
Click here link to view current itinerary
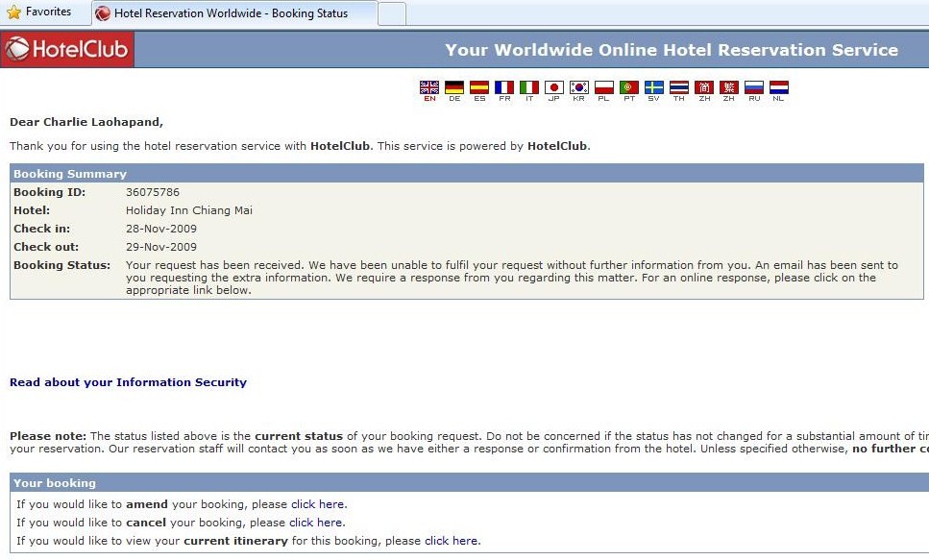coord(451,541)
